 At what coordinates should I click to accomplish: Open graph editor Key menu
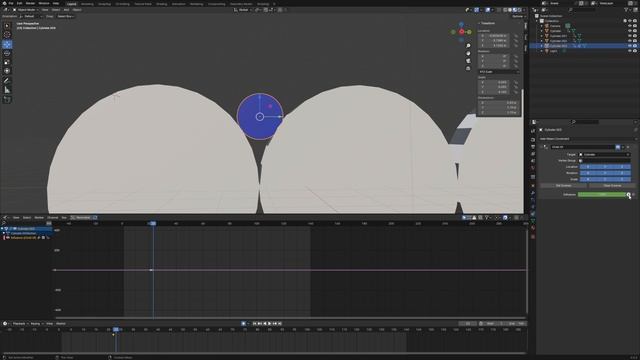coord(64,218)
